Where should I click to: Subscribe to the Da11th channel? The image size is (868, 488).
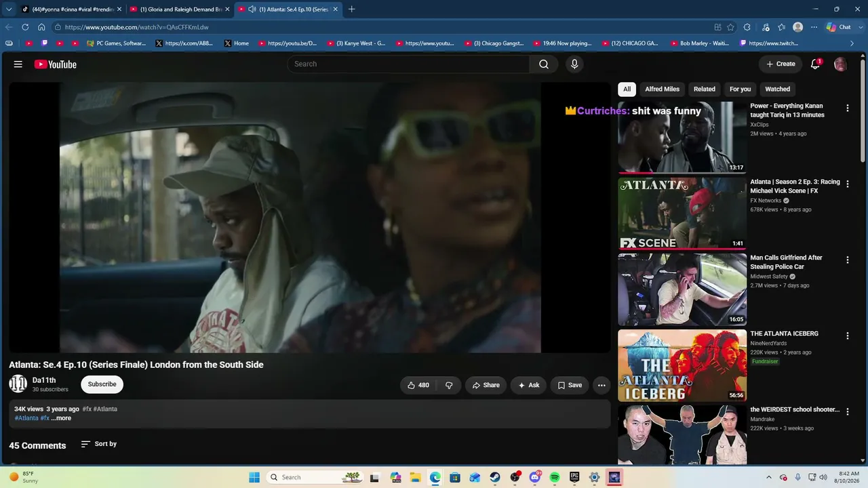102,384
